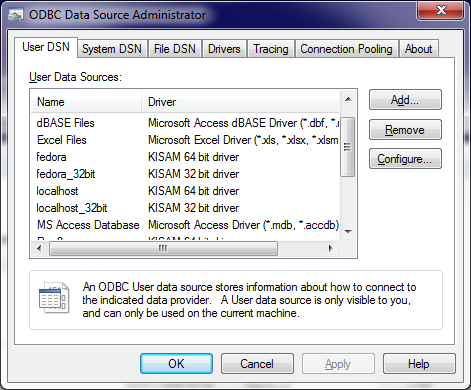Sort by the Driver column header

click(240, 102)
